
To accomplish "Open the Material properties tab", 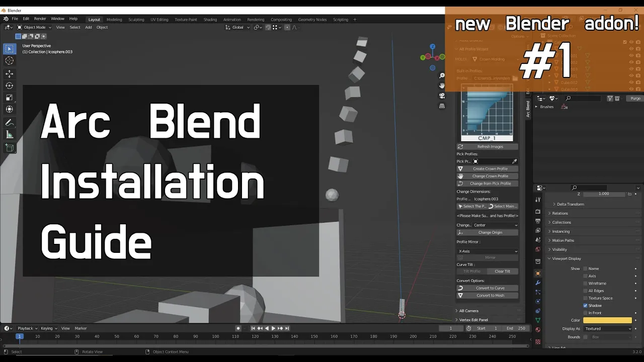I will pos(538,330).
